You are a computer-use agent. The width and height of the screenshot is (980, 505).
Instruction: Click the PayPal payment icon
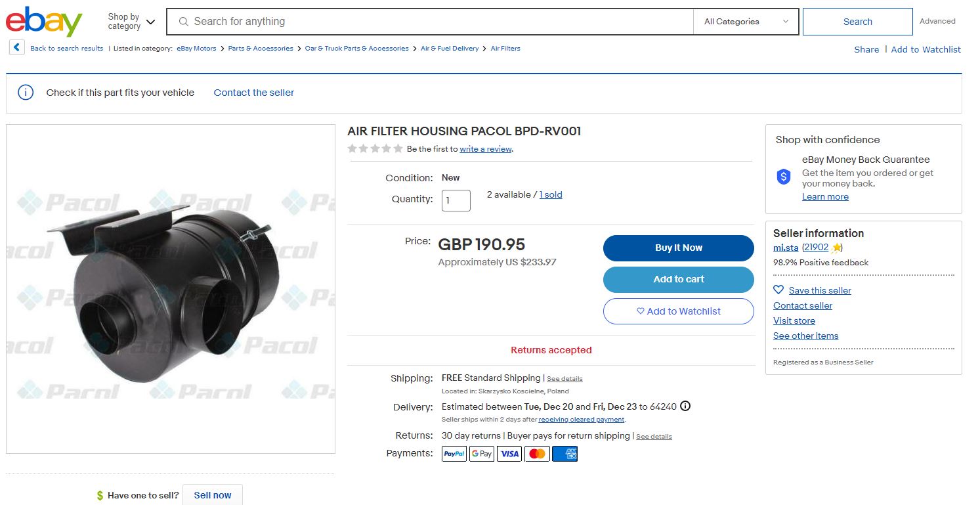pos(454,454)
